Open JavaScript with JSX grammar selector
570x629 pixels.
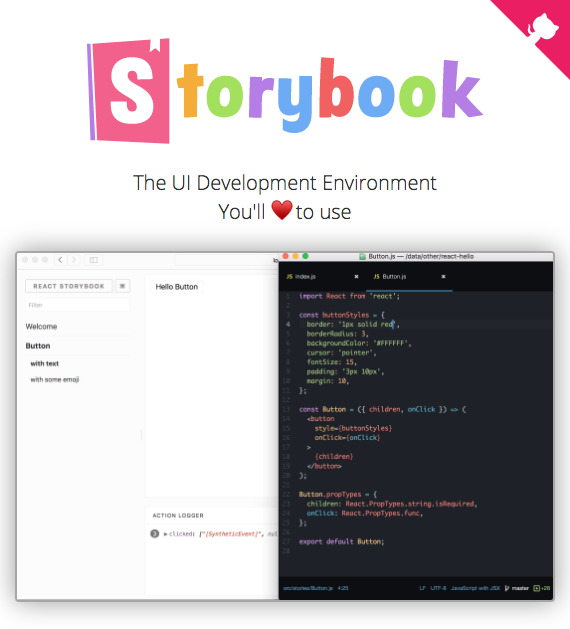475,588
